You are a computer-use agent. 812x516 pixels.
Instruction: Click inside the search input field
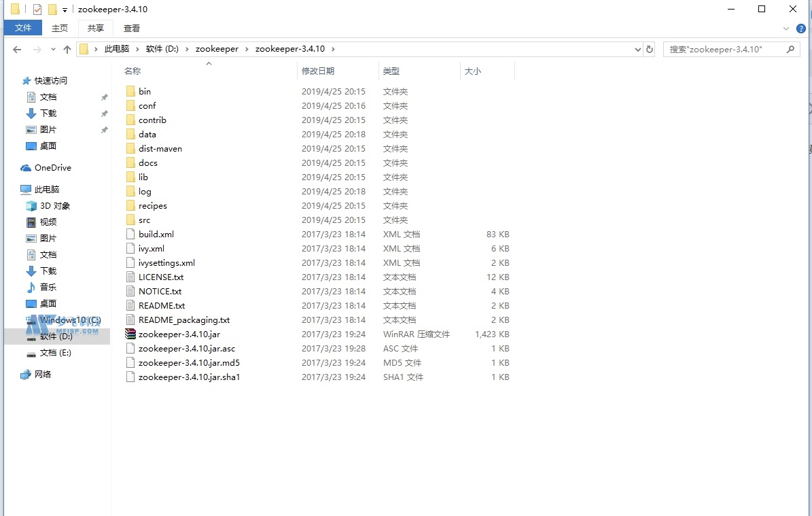[x=720, y=48]
